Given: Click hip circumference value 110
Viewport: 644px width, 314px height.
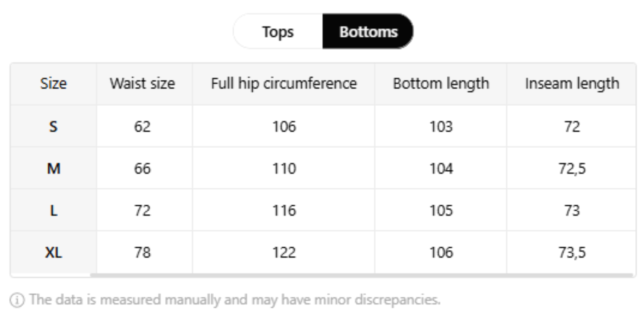Looking at the screenshot, I should (284, 169).
